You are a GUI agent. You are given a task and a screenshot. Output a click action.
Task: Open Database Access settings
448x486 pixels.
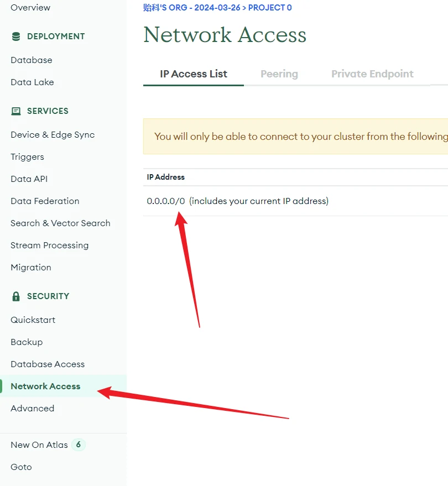point(48,364)
